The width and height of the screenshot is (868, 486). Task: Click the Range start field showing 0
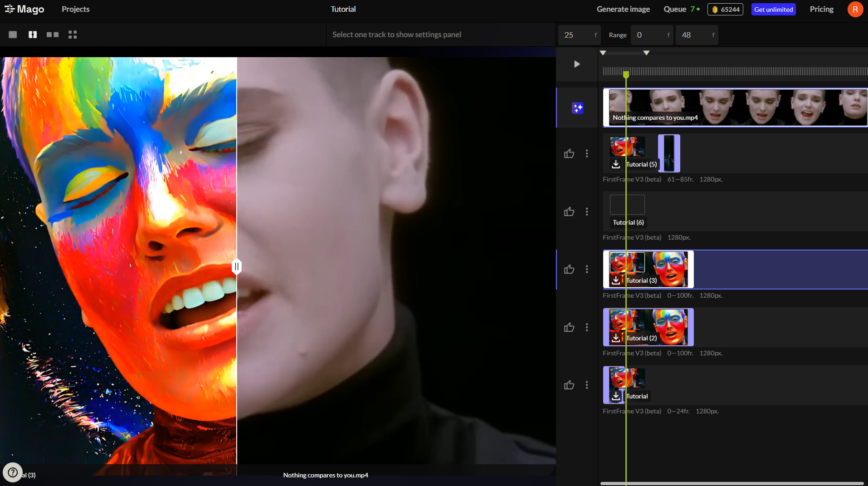652,35
